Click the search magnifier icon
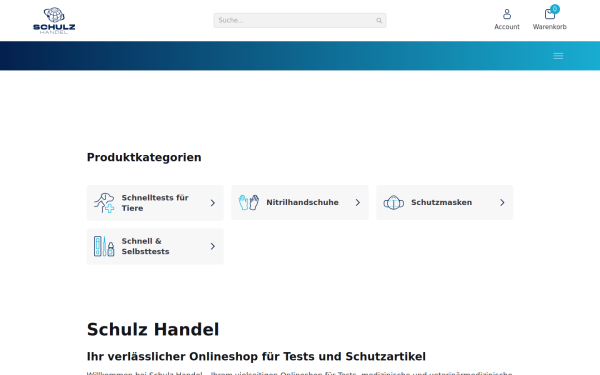The width and height of the screenshot is (600, 375). coord(379,21)
